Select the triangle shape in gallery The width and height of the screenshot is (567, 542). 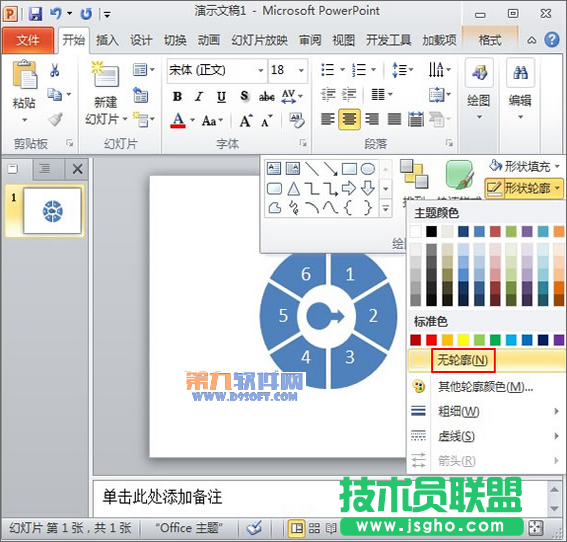pos(293,188)
